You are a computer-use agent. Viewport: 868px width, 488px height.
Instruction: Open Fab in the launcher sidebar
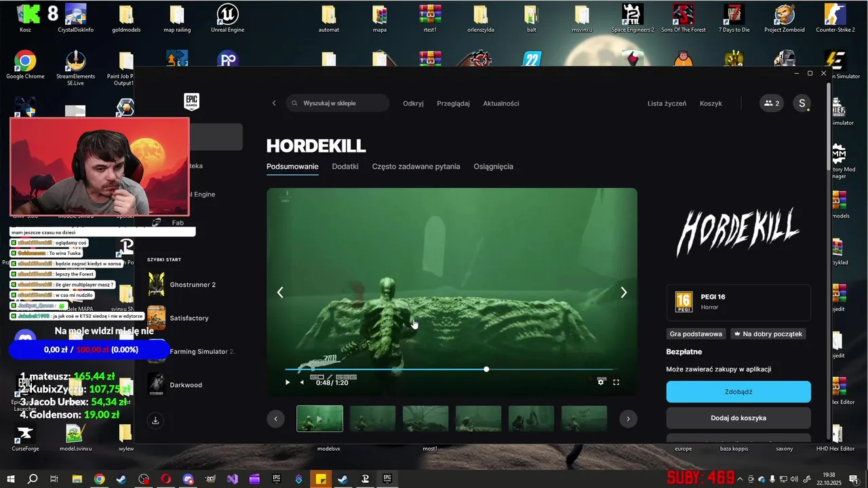pyautogui.click(x=178, y=222)
